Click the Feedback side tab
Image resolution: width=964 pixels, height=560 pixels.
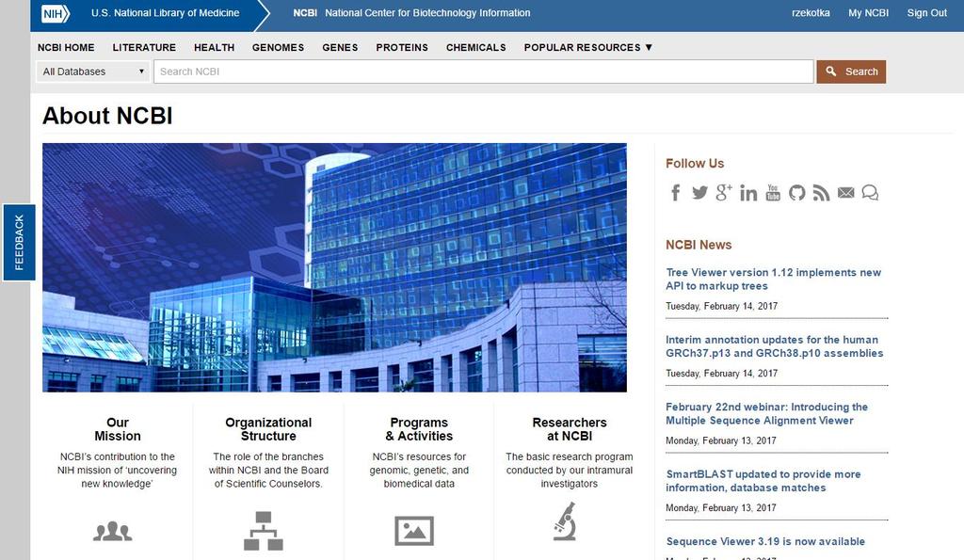(19, 242)
